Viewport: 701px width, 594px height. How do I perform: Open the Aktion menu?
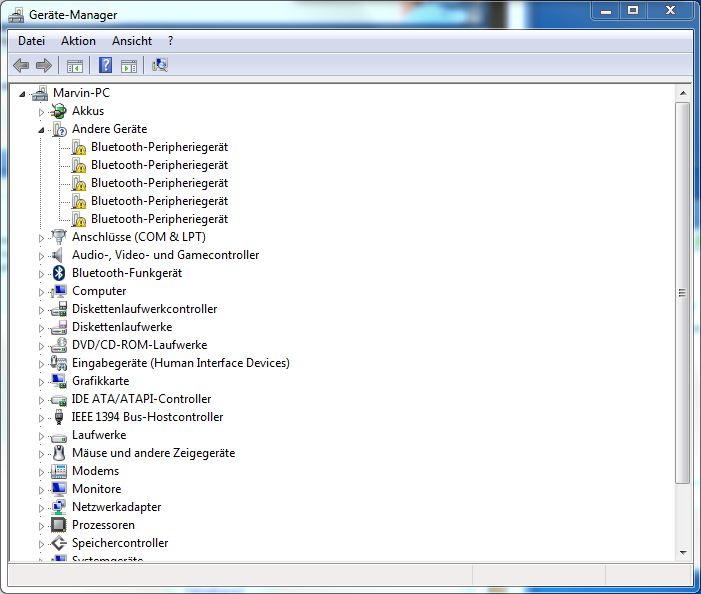[78, 41]
